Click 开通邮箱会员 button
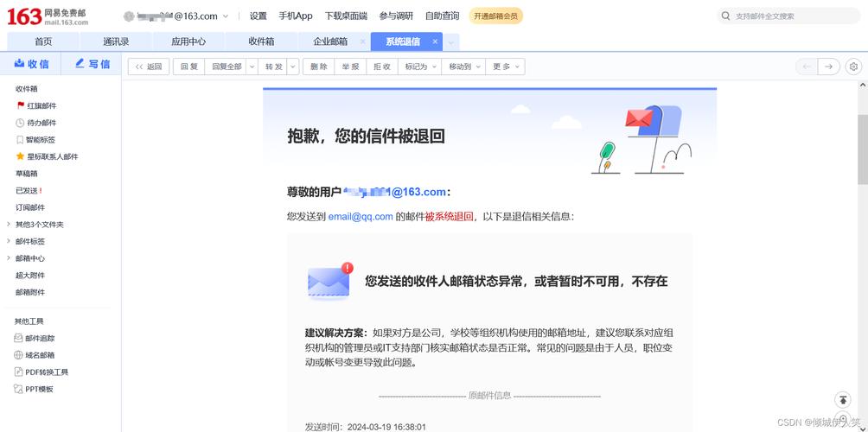 [x=495, y=16]
